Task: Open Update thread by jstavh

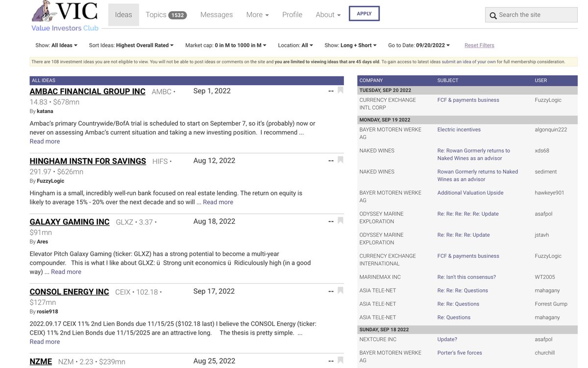Action: point(464,235)
